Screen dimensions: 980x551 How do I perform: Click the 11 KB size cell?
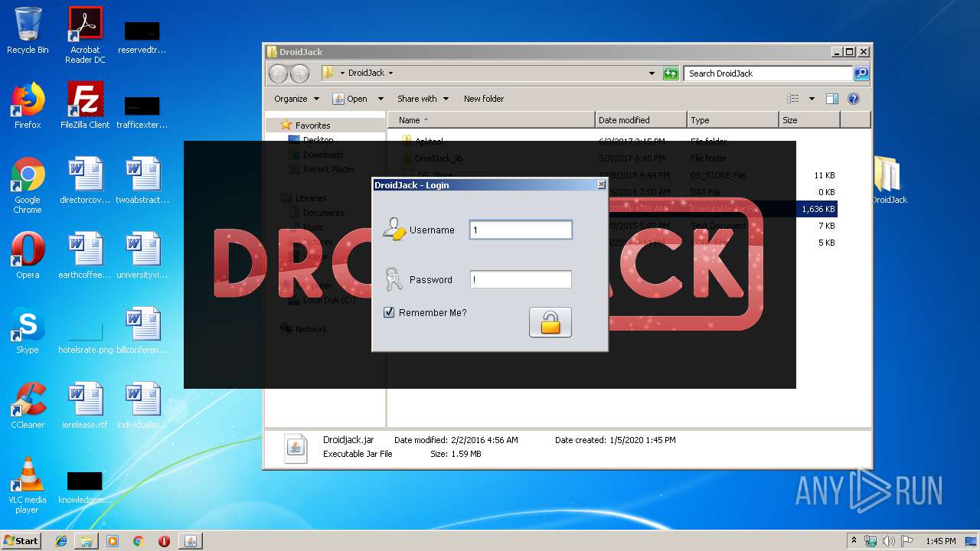825,175
